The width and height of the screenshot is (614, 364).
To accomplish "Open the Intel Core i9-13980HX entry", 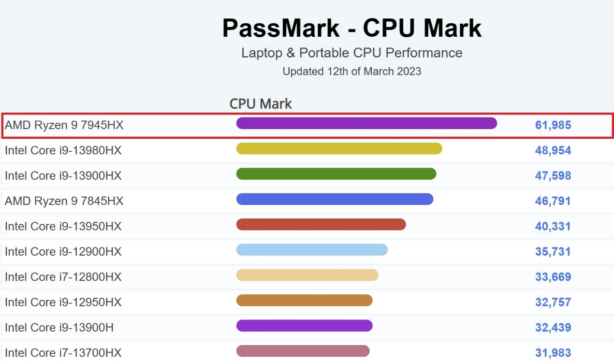I will click(x=63, y=150).
